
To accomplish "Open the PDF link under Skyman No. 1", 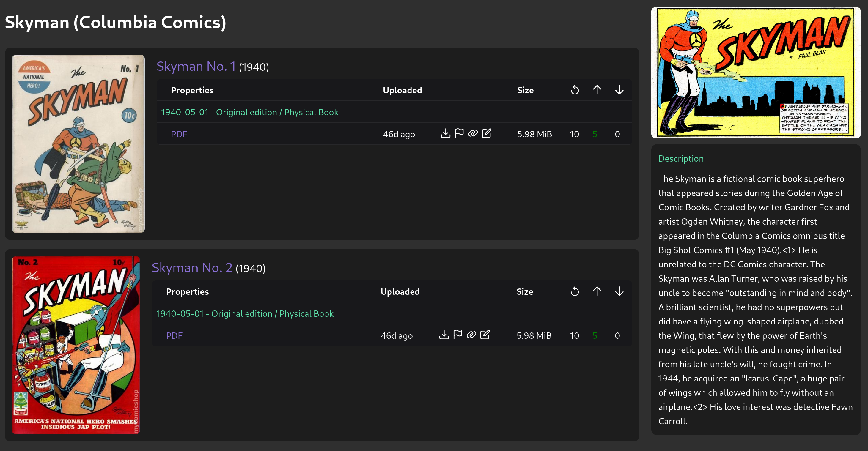I will point(179,134).
